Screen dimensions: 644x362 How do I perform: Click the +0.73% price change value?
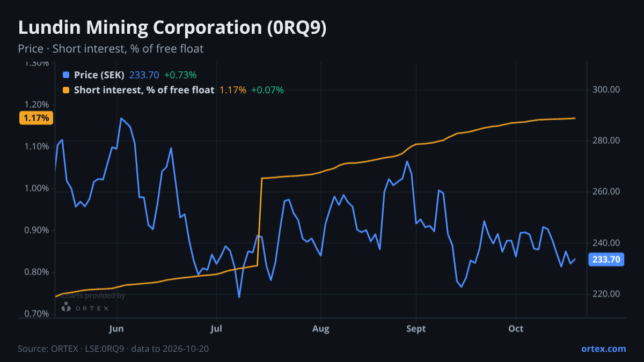click(180, 75)
